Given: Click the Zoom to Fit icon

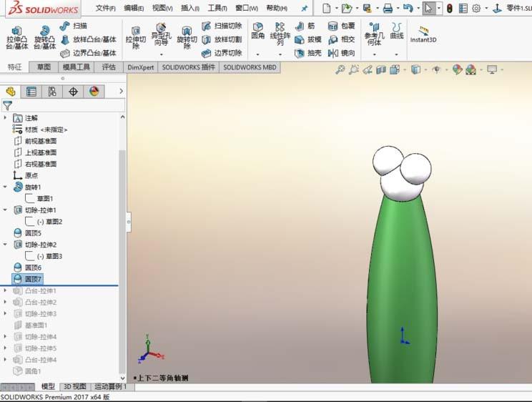Looking at the screenshot, I should point(340,70).
